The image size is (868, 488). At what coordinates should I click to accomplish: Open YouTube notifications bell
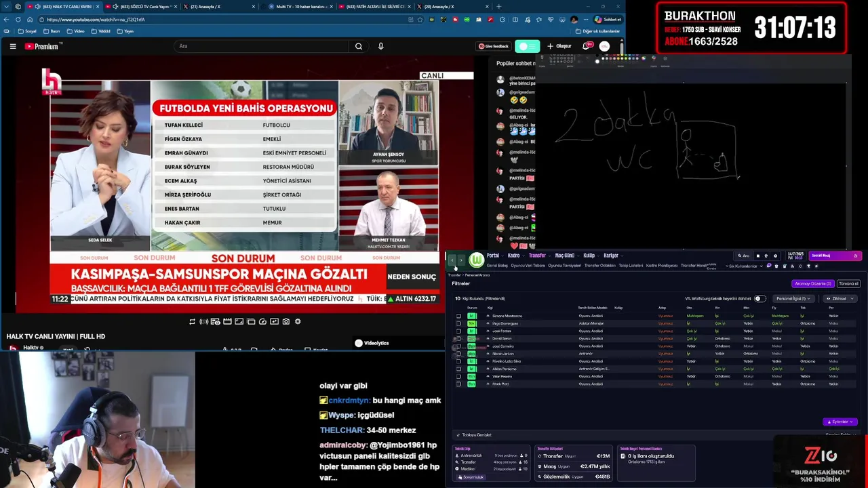tap(586, 46)
